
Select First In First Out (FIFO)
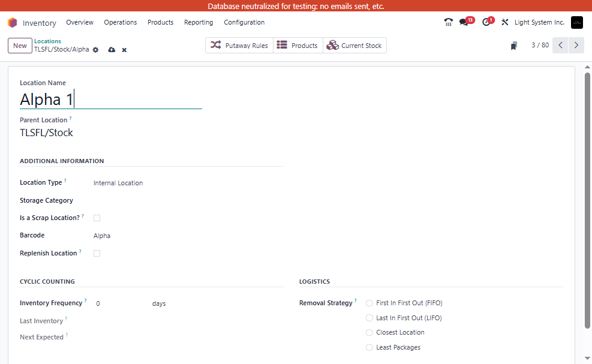[x=369, y=303]
